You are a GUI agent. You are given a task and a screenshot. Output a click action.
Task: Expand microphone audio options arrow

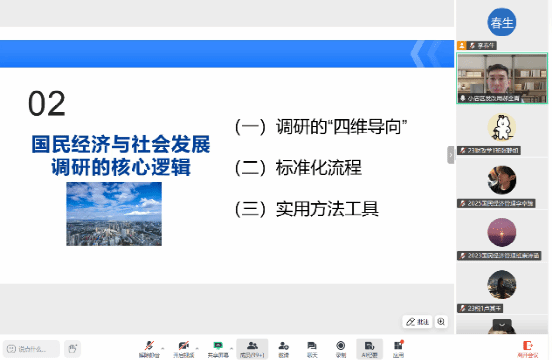[163, 348]
